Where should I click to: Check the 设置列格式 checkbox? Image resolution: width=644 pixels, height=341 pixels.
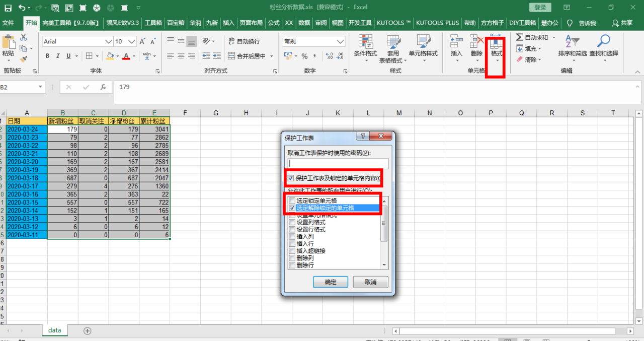292,222
